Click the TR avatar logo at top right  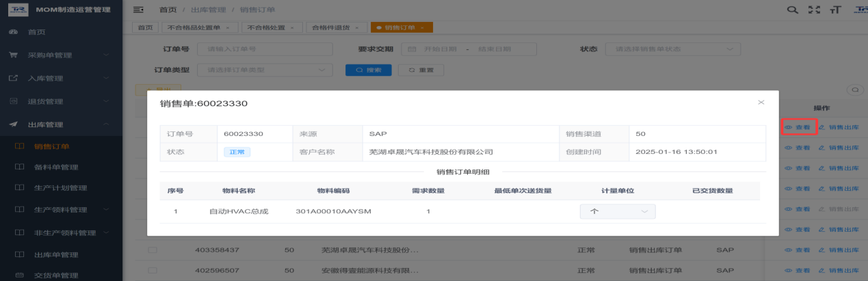(x=860, y=9)
